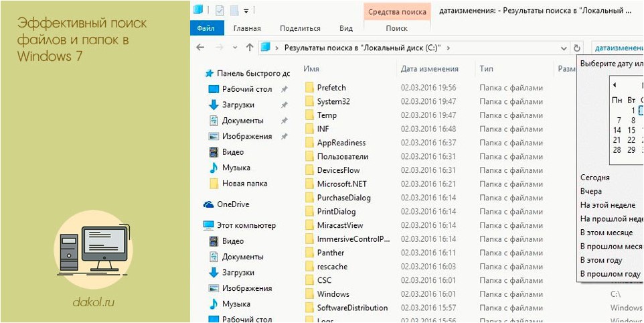644x323 pixels.
Task: Click the Видео icon under Этот компьютер
Action: [x=214, y=241]
